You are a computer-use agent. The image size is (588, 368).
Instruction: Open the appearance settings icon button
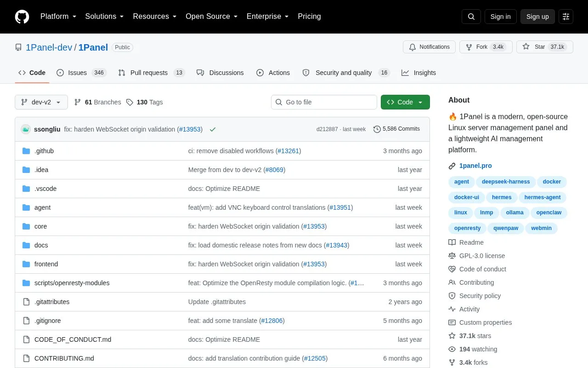pos(566,17)
